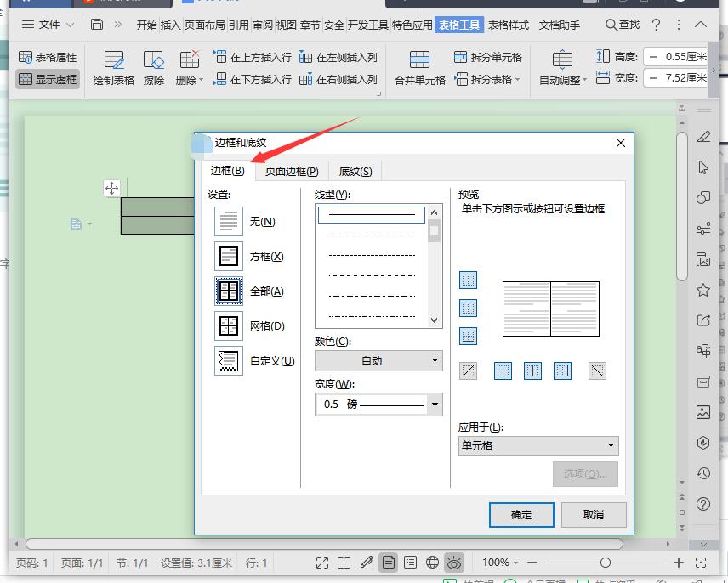Screen dimensions: 728x583
Task: Click Split Cells (拆分单元格)
Action: [488, 57]
